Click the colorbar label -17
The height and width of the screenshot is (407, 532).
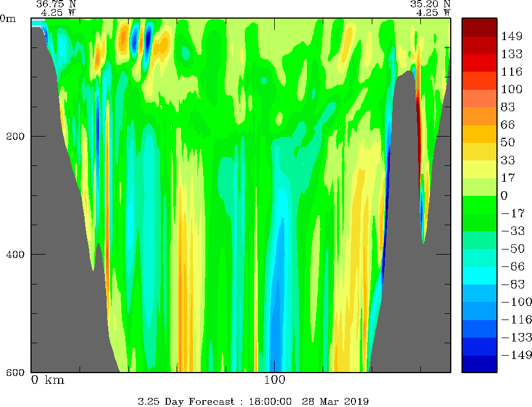click(513, 213)
